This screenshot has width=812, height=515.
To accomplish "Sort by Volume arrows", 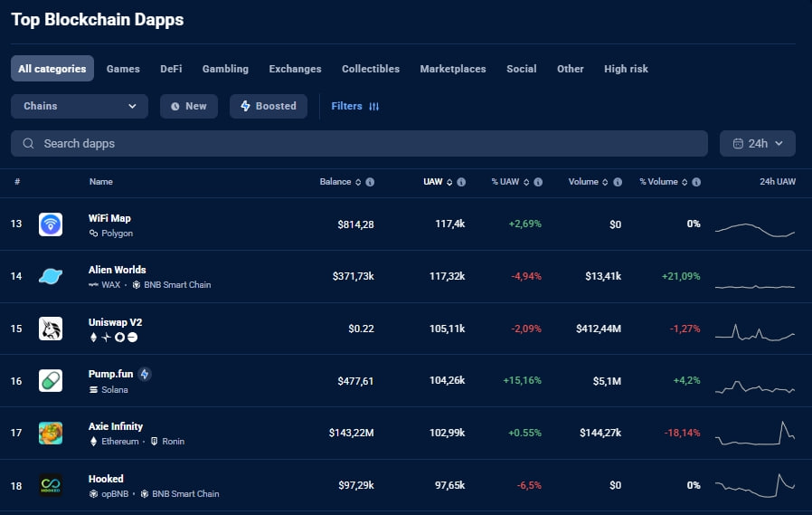I will click(x=605, y=182).
